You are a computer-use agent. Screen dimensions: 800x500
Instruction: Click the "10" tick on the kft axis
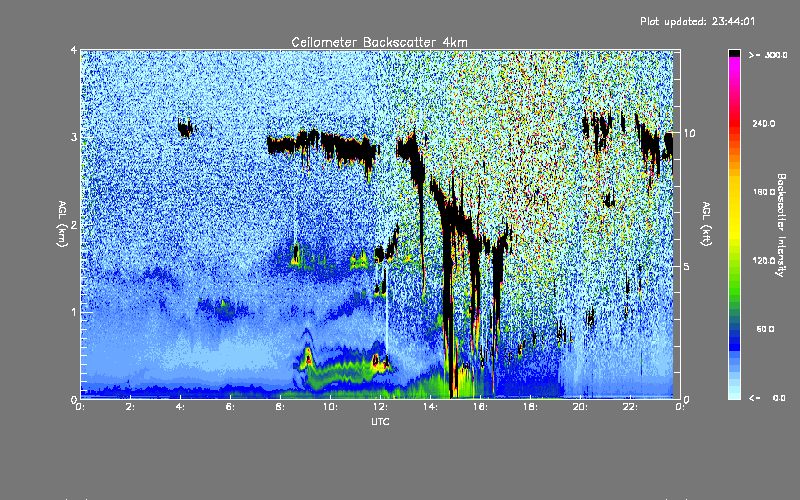click(689, 133)
